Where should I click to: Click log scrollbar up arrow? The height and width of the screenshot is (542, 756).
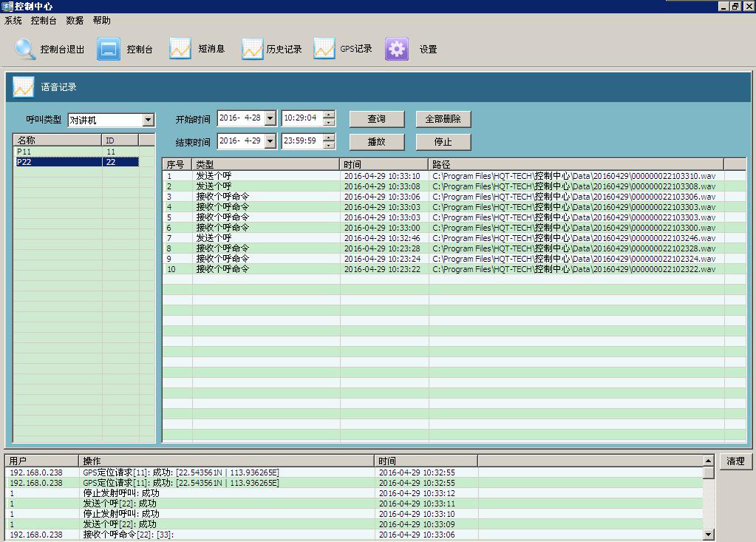click(708, 461)
